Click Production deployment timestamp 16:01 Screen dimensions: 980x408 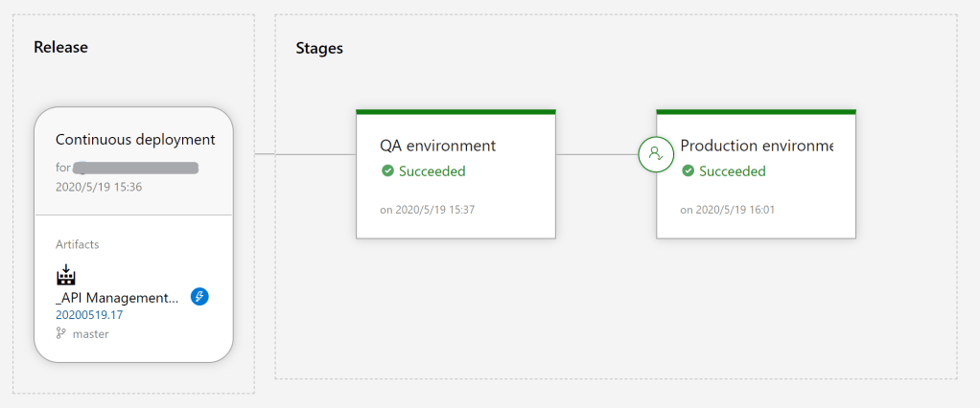[x=728, y=209]
